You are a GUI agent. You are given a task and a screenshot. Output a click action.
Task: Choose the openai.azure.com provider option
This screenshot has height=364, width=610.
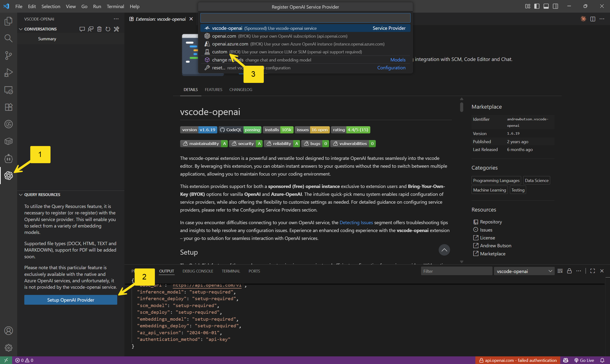pos(305,44)
